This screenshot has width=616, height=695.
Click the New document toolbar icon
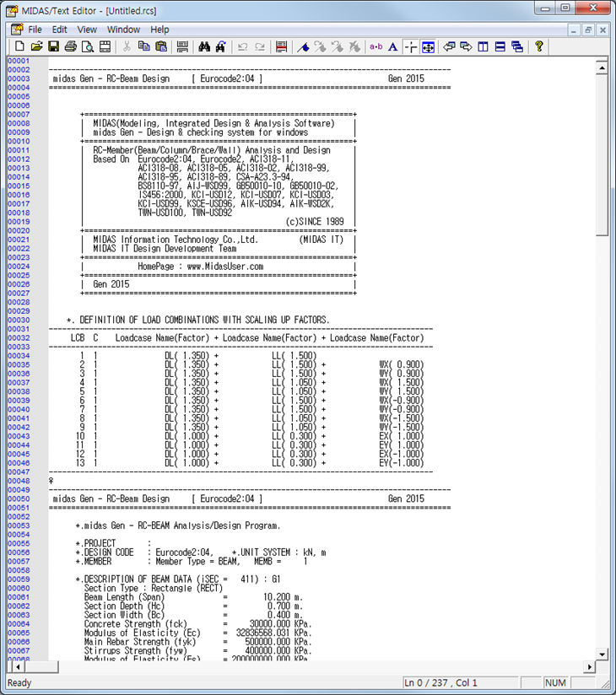click(19, 46)
